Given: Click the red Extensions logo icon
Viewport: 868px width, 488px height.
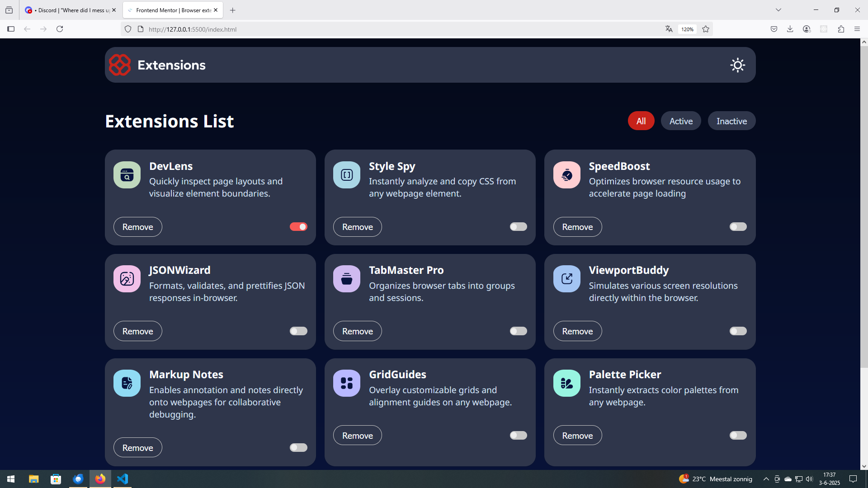Looking at the screenshot, I should click(x=120, y=65).
